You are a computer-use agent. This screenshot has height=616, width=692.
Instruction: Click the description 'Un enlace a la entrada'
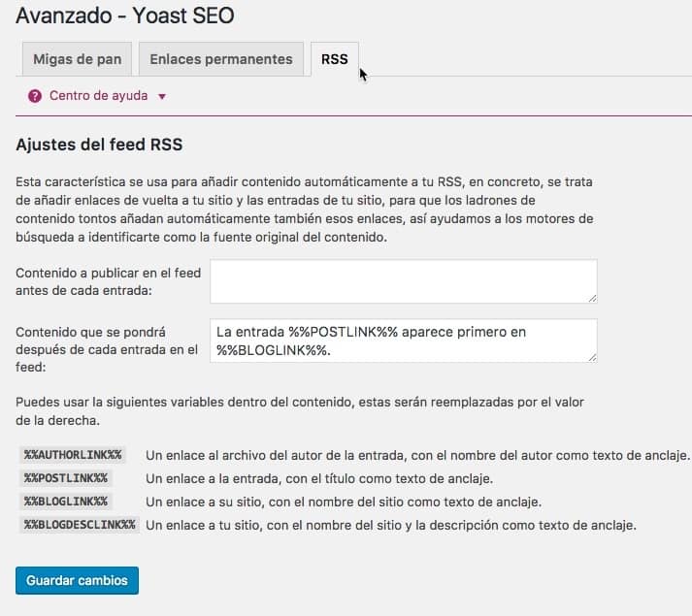point(319,479)
